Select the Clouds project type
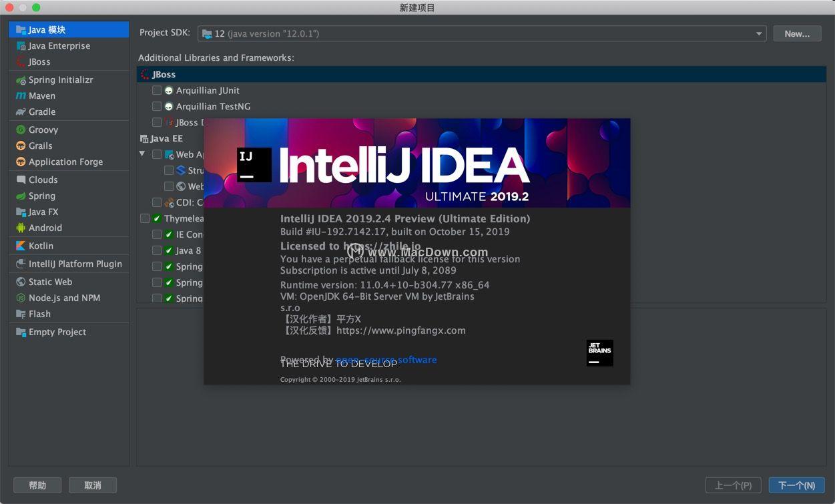The image size is (835, 504). pyautogui.click(x=69, y=180)
